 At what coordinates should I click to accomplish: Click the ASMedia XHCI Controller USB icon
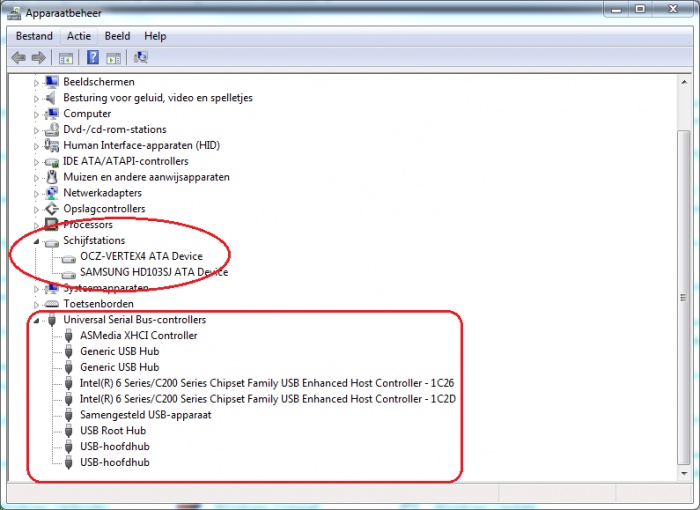68,336
